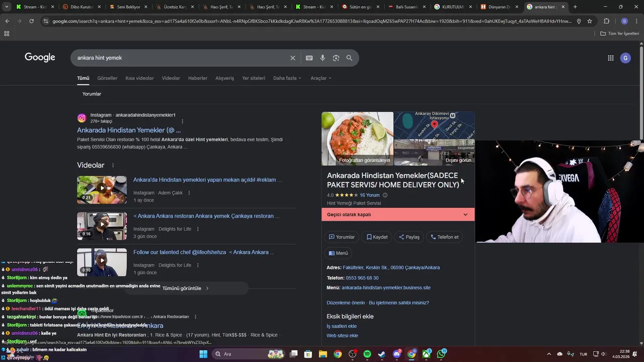Open the map thumbnail of the business
The image size is (644, 362).
point(434,125)
